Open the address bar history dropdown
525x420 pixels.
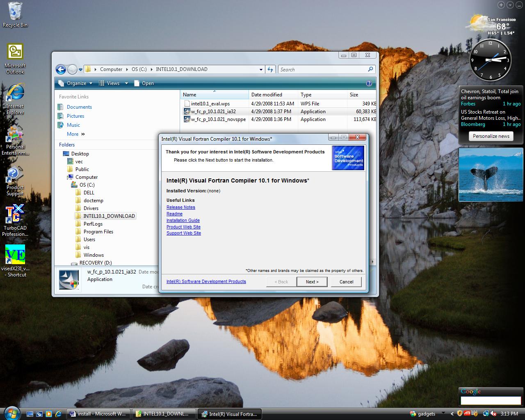tap(261, 69)
